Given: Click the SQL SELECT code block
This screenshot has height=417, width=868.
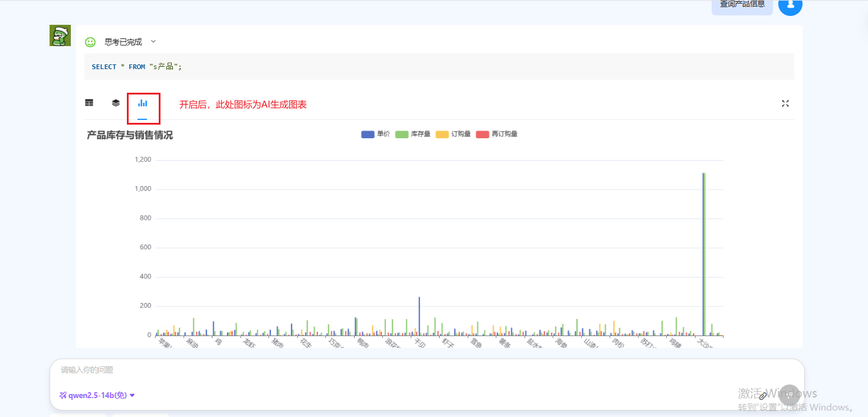Looking at the screenshot, I should 438,67.
